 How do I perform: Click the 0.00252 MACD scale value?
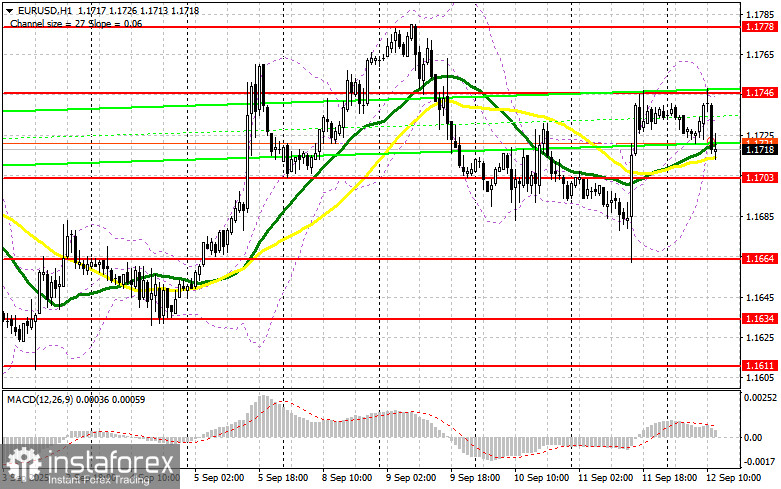tap(760, 398)
